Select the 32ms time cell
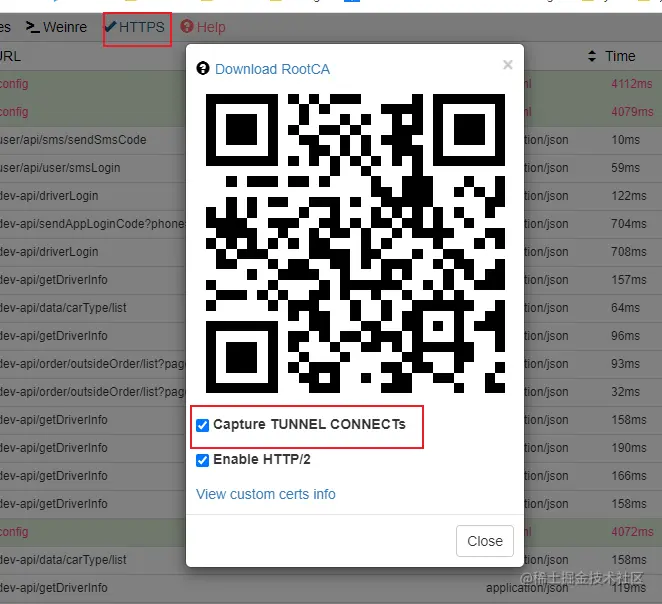Screen dimensions: 662x604 (625, 392)
